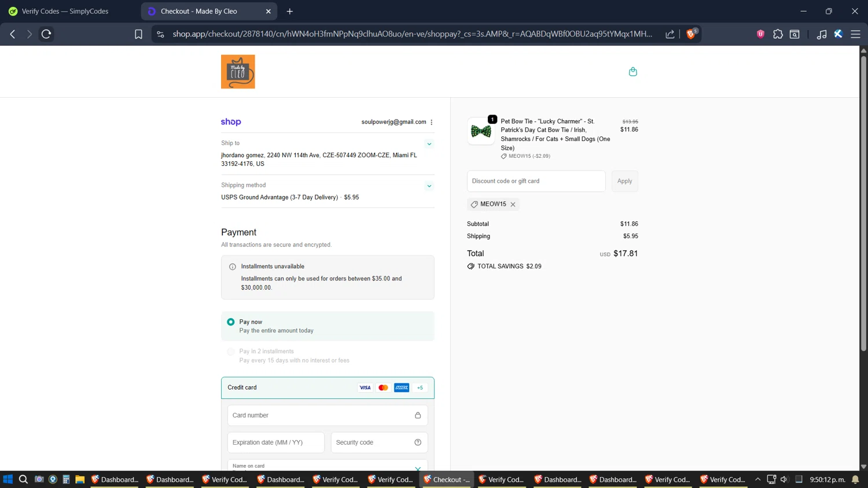Viewport: 868px width, 488px height.
Task: Focus the Security code field
Action: pyautogui.click(x=379, y=442)
